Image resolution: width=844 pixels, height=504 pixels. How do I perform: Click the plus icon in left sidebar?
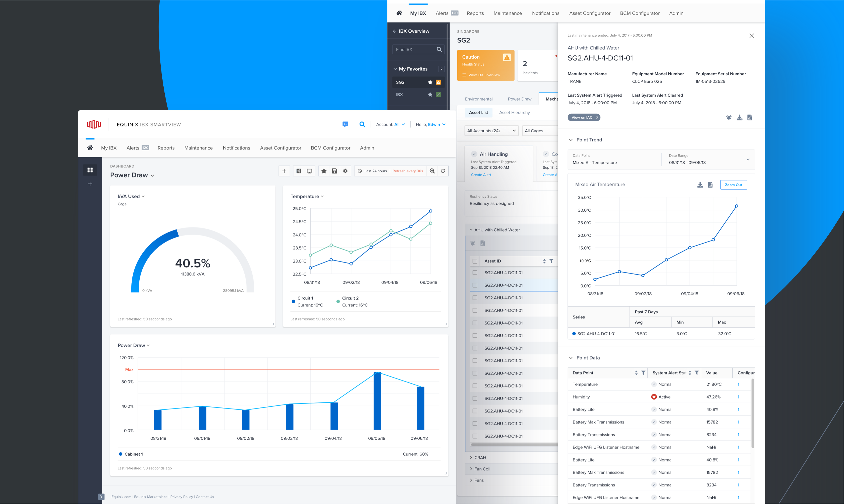[90, 184]
